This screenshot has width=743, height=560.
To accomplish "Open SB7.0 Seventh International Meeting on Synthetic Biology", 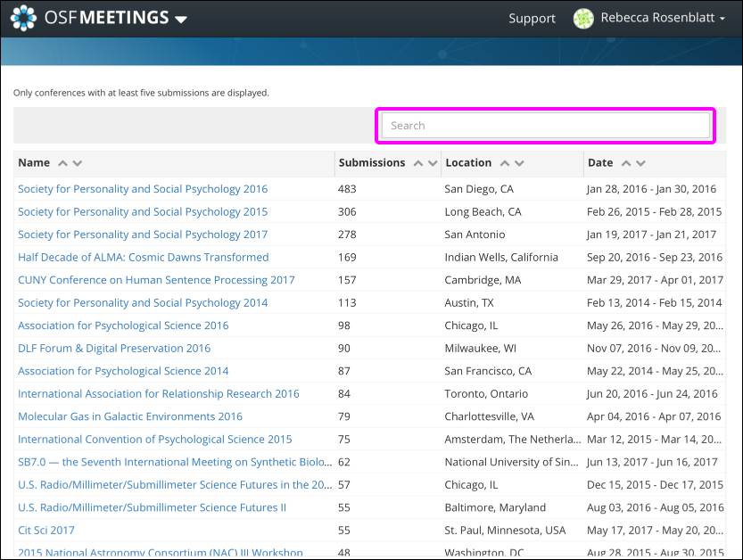I will click(x=175, y=462).
